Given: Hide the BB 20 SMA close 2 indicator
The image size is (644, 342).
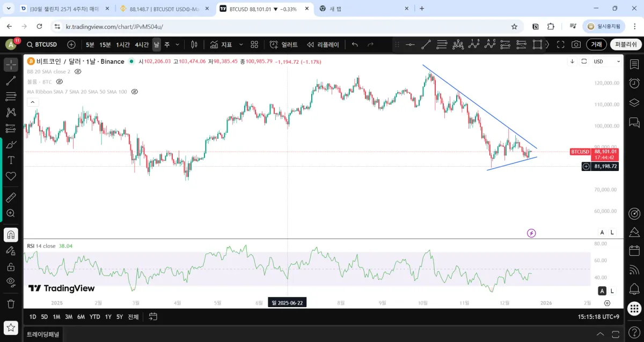Looking at the screenshot, I should pyautogui.click(x=78, y=71).
